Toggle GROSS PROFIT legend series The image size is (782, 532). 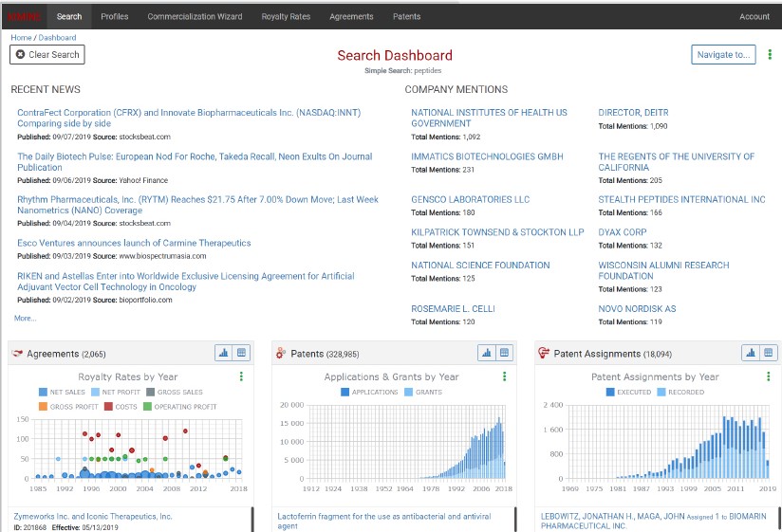click(68, 407)
